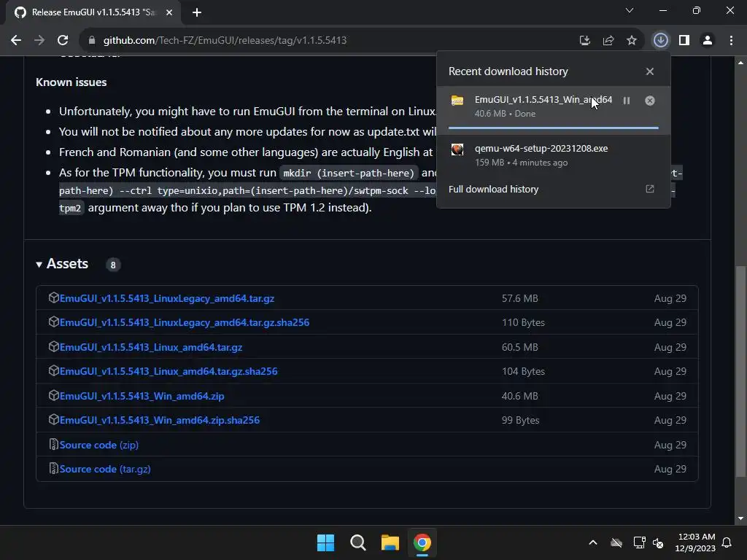747x560 pixels.
Task: Open the tab search chevron
Action: tap(630, 10)
